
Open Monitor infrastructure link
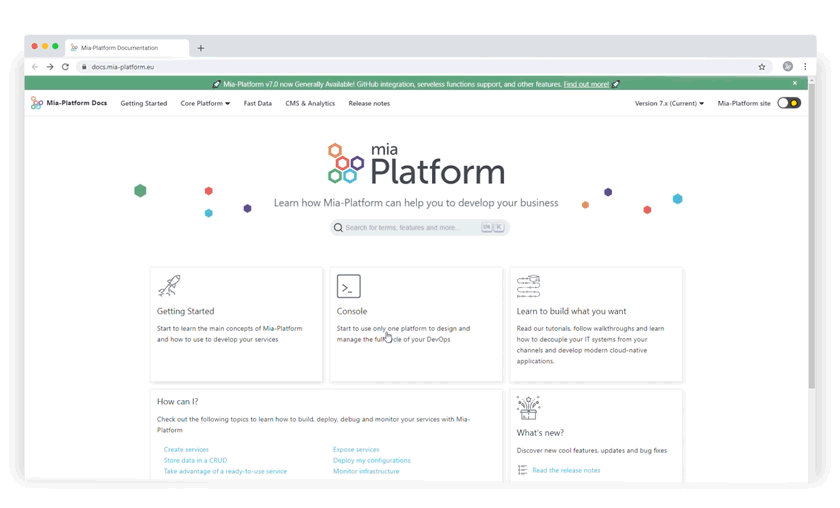(x=366, y=472)
